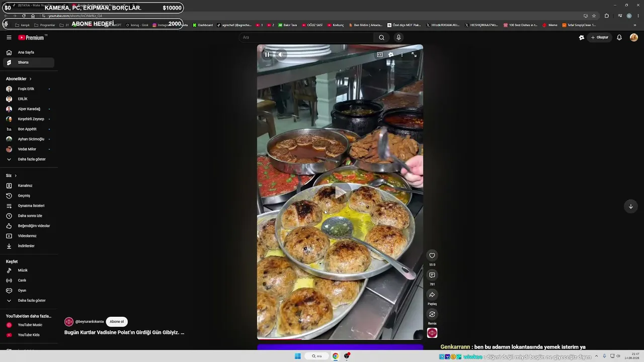Open the Bon Appétit subscription
The width and height of the screenshot is (644, 362).
point(29,129)
